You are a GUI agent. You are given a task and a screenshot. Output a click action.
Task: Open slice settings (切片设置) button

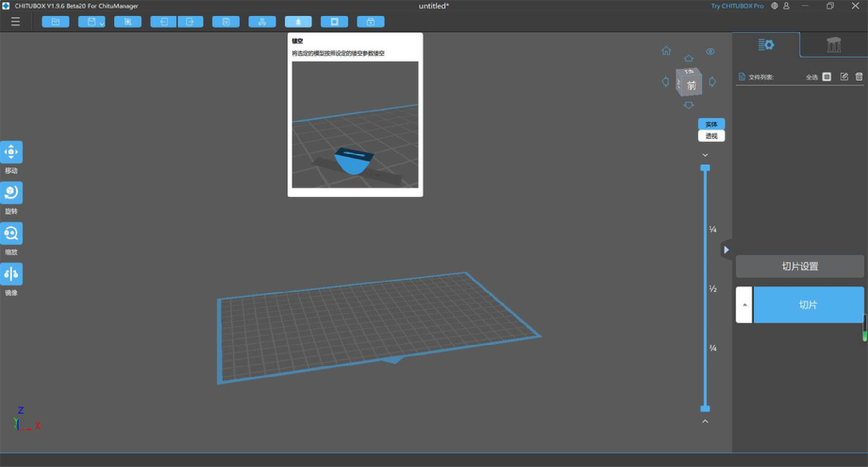(800, 266)
